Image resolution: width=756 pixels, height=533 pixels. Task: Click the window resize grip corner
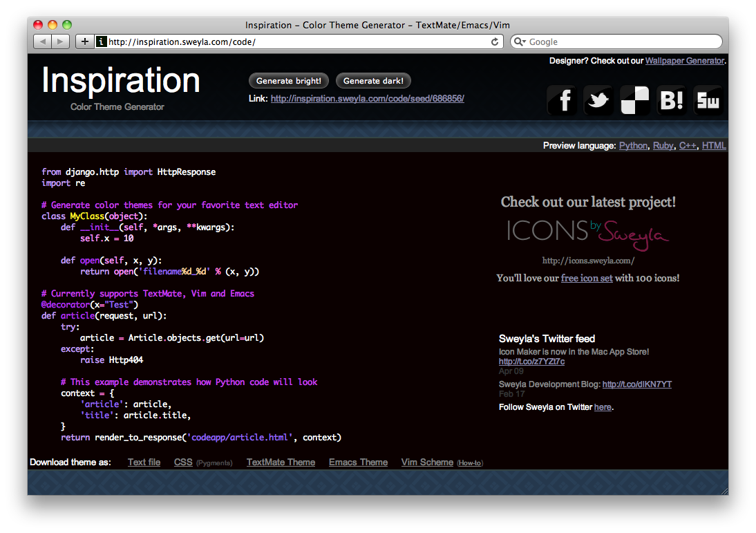(724, 491)
